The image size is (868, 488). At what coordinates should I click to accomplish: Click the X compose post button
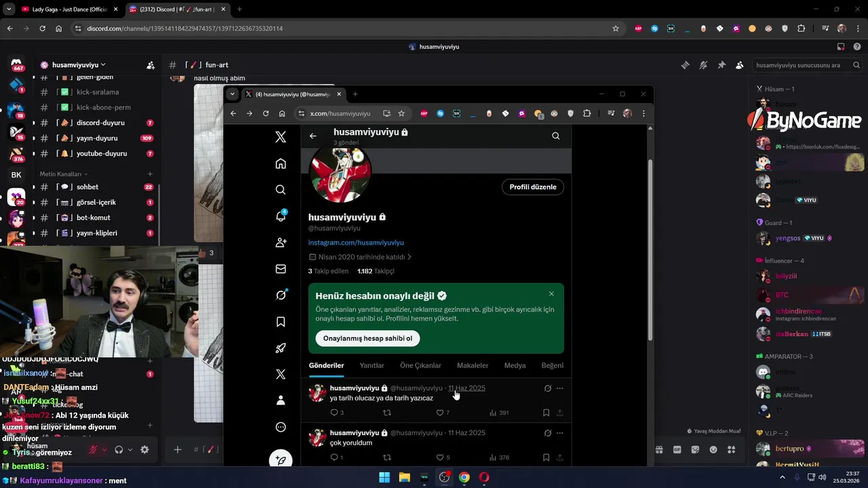281,460
